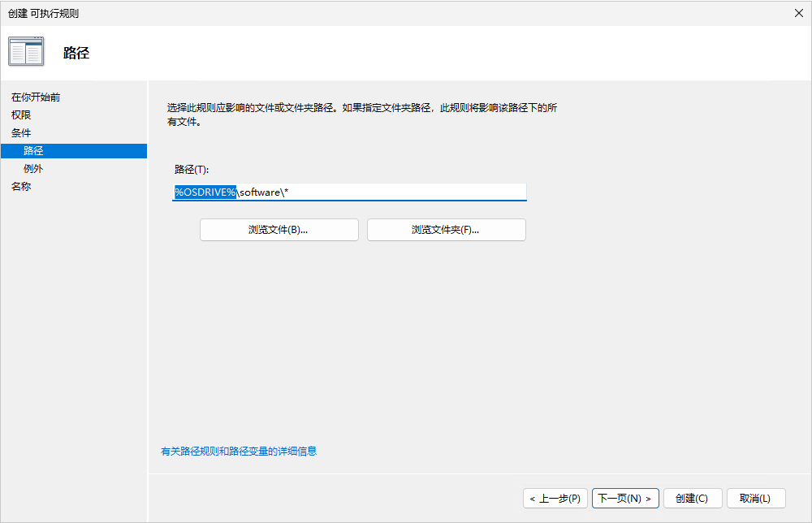The width and height of the screenshot is (812, 523).
Task: Jump to the 名称 step
Action: pos(21,187)
